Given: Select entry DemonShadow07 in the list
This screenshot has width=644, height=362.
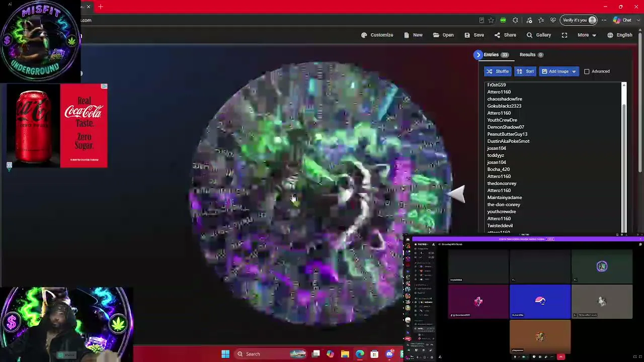Looking at the screenshot, I should (x=506, y=127).
